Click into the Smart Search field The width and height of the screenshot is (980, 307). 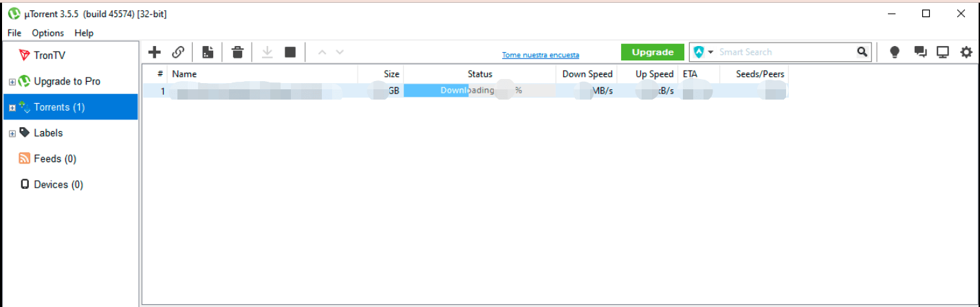[x=785, y=52]
